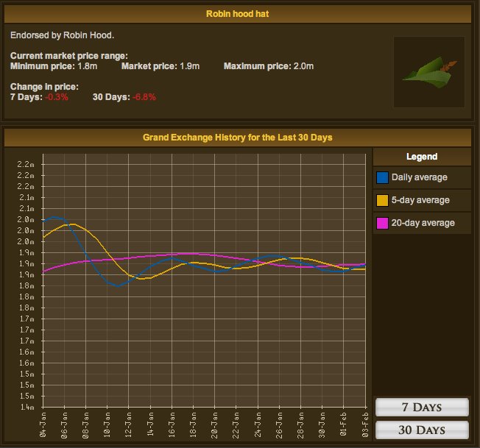Click the blue Daily average swatch

click(382, 177)
